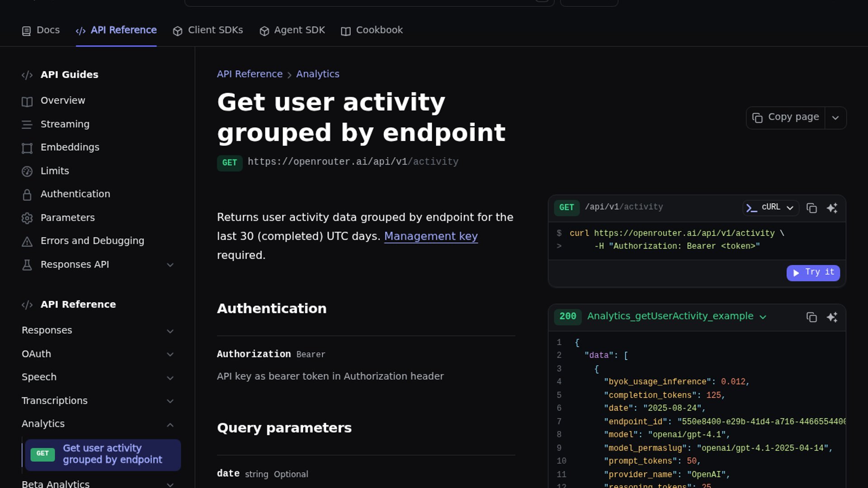This screenshot has height=488, width=868.
Task: Click the Limits gauge icon
Action: [27, 171]
